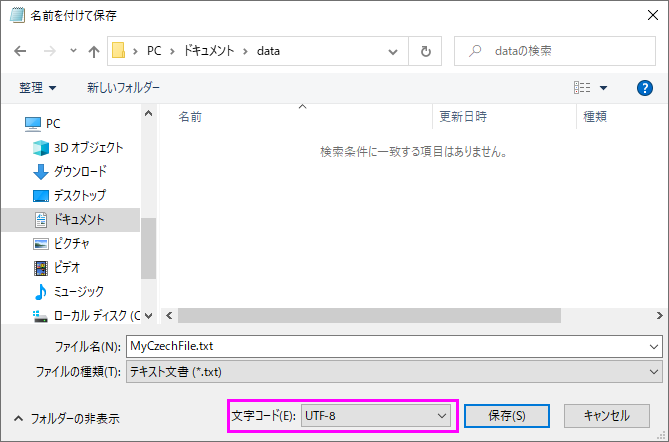
Task: Go up one folder level
Action: [94, 52]
